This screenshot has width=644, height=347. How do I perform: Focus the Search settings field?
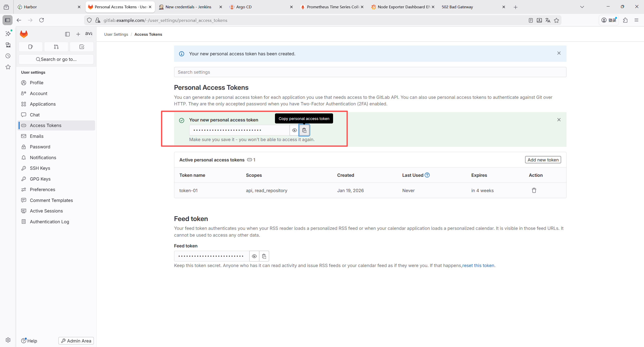370,72
